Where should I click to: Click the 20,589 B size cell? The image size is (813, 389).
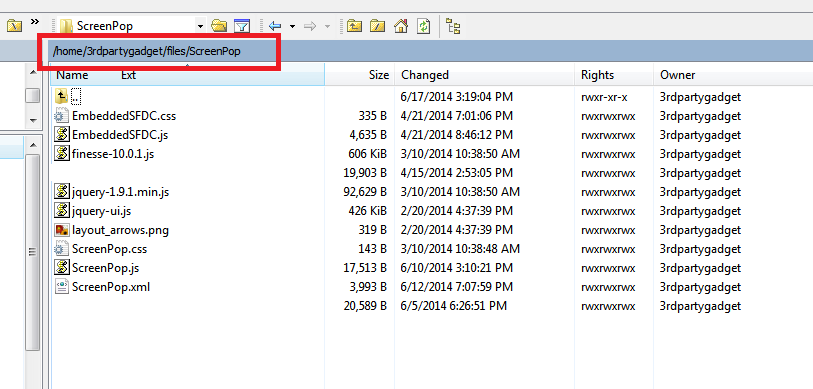366,306
